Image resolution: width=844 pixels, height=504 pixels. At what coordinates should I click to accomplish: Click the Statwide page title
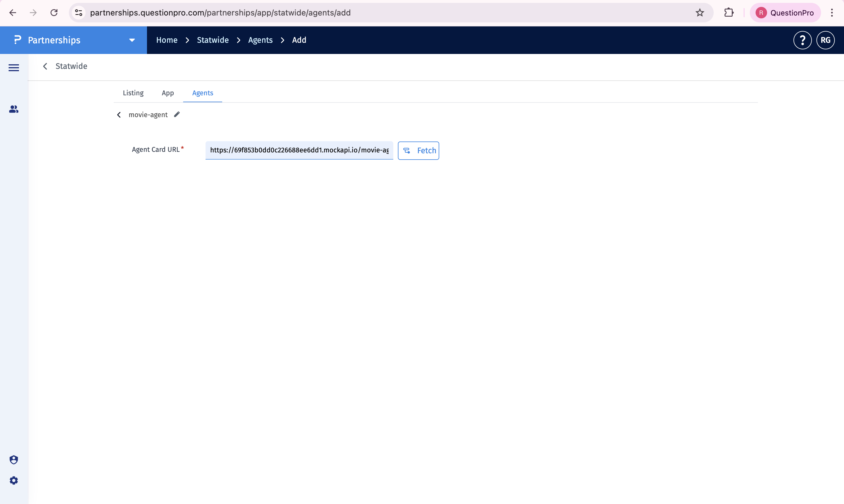71,66
